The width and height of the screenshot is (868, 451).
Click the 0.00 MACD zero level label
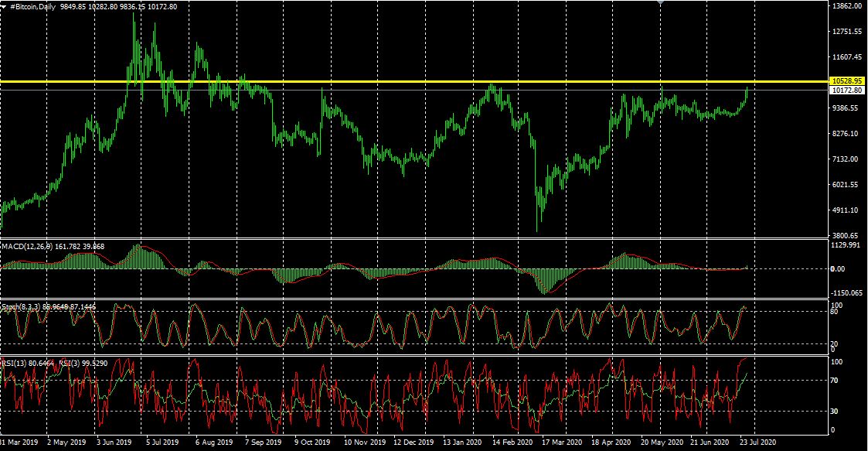point(838,269)
